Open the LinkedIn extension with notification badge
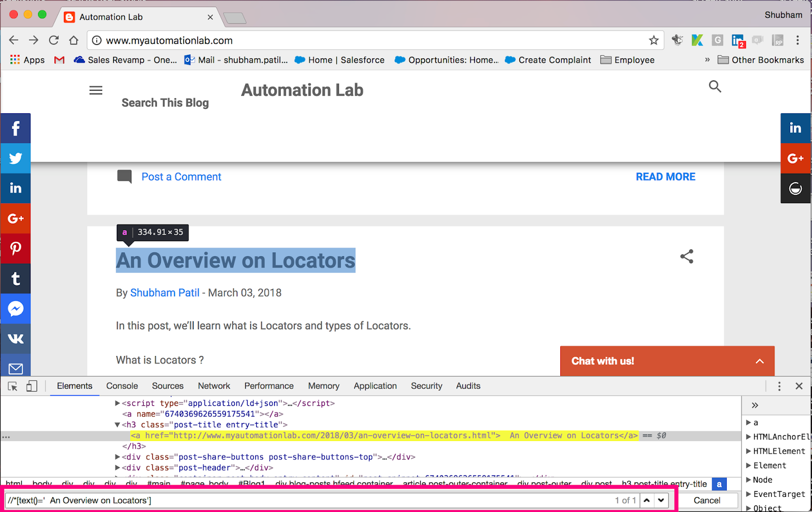The image size is (812, 512). [737, 40]
